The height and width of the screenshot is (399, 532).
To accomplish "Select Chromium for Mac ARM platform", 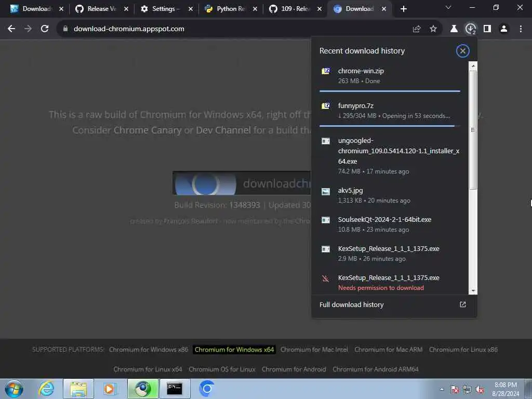I will click(389, 350).
